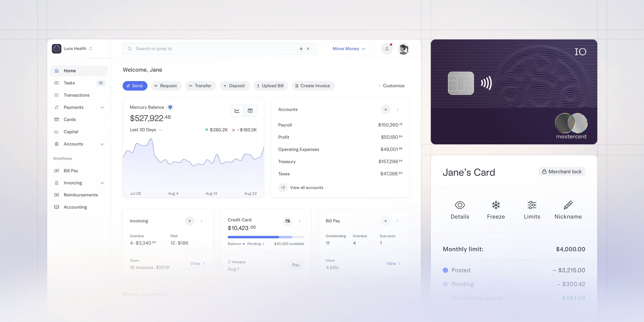Toggle the Merchant lock on Jane's Card
The height and width of the screenshot is (322, 644).
pyautogui.click(x=562, y=171)
